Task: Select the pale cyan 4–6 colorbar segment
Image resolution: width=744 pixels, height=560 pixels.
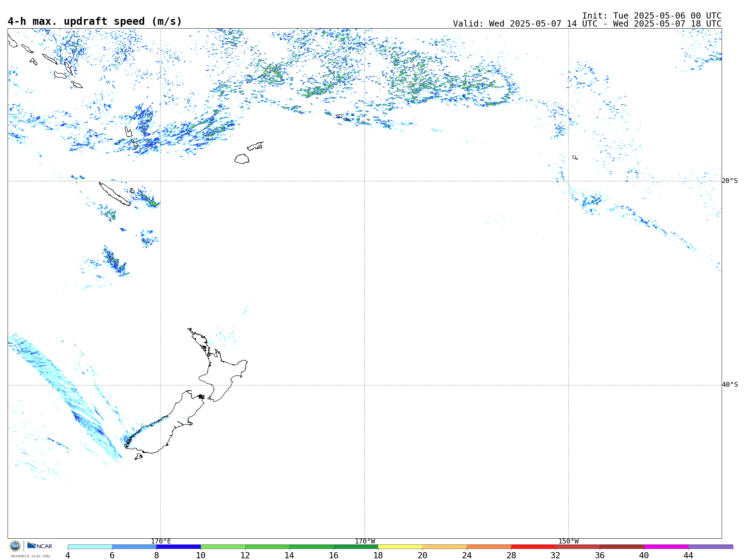Action: coord(90,547)
